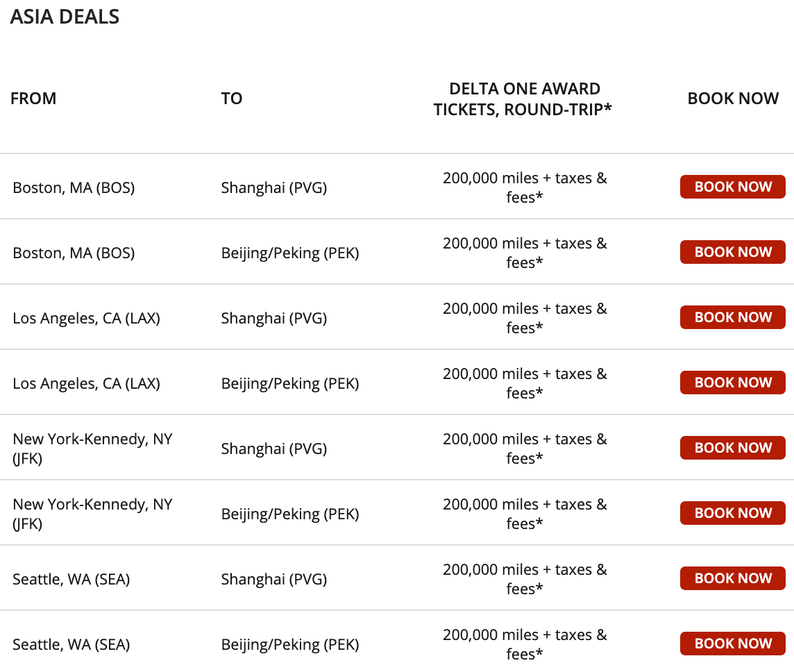Click Seattle, WA (SEA) to Shanghai origin
794x672 pixels.
click(71, 579)
